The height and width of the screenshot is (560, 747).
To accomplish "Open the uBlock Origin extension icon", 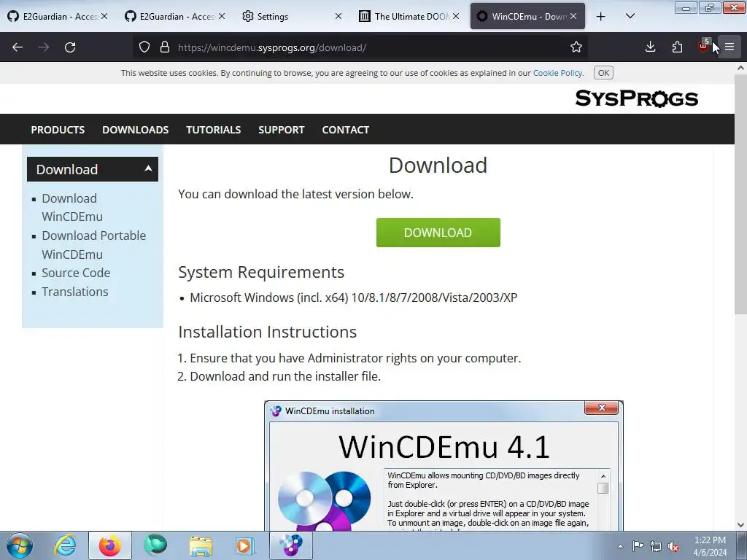I will pos(704,46).
